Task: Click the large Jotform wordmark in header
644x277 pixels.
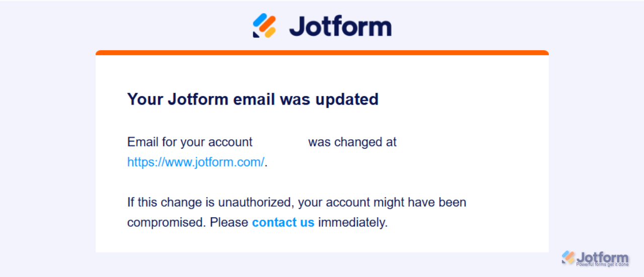Action: (x=340, y=26)
